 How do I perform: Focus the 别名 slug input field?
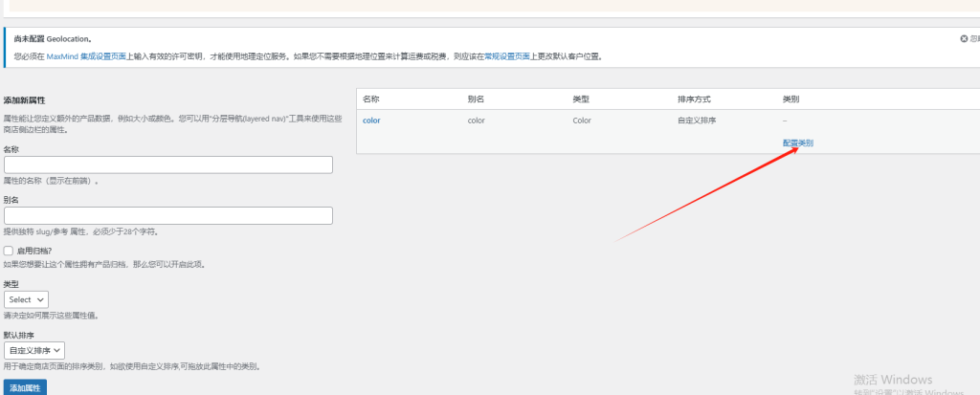[x=168, y=215]
